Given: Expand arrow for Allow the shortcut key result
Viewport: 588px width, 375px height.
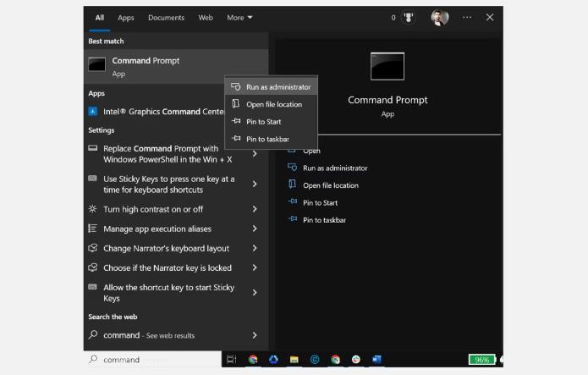Looking at the screenshot, I should (x=255, y=292).
